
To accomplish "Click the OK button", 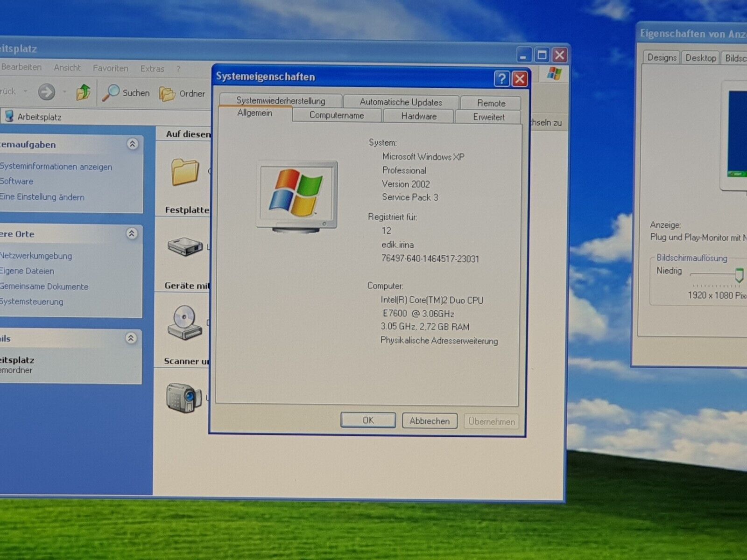I will tap(368, 420).
